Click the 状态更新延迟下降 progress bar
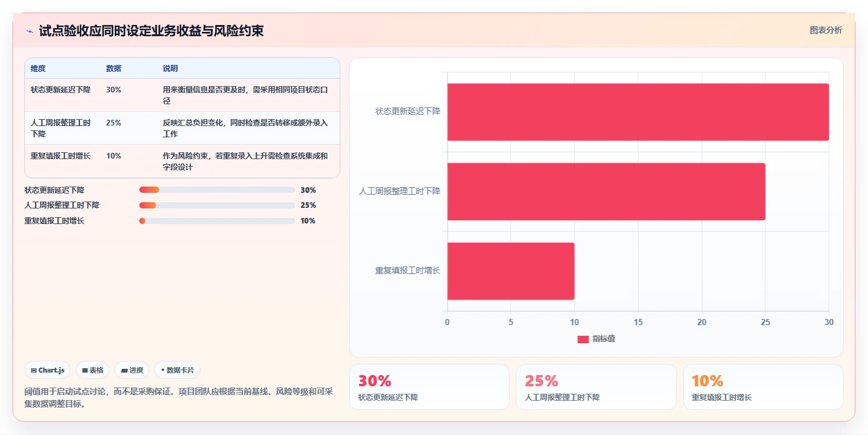 coord(217,190)
